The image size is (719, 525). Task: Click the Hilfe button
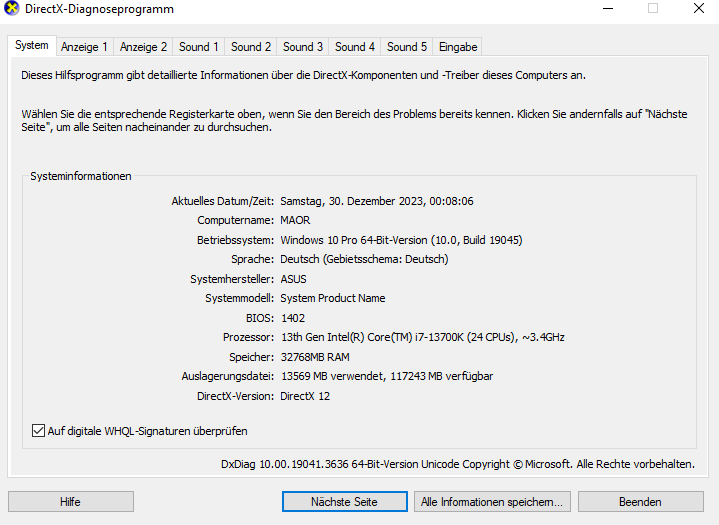[71, 502]
